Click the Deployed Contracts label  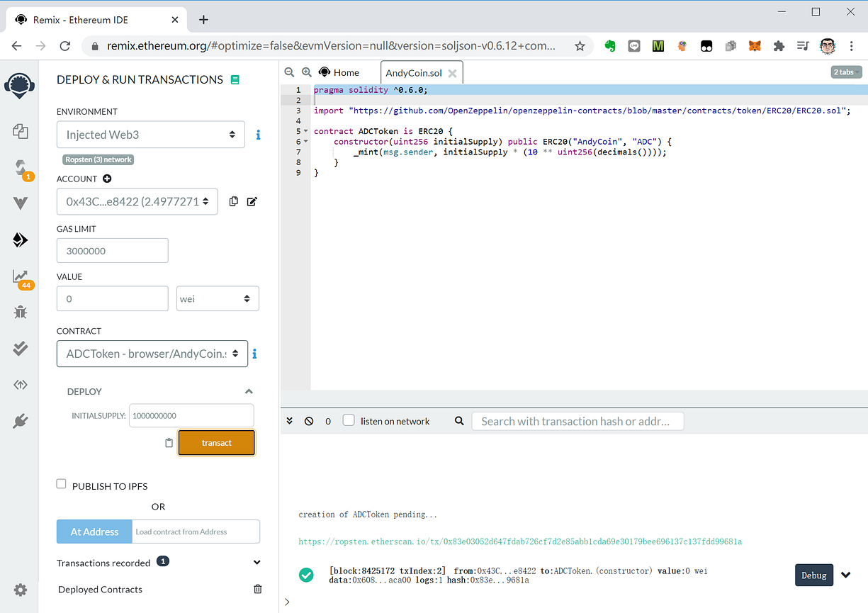(x=100, y=589)
